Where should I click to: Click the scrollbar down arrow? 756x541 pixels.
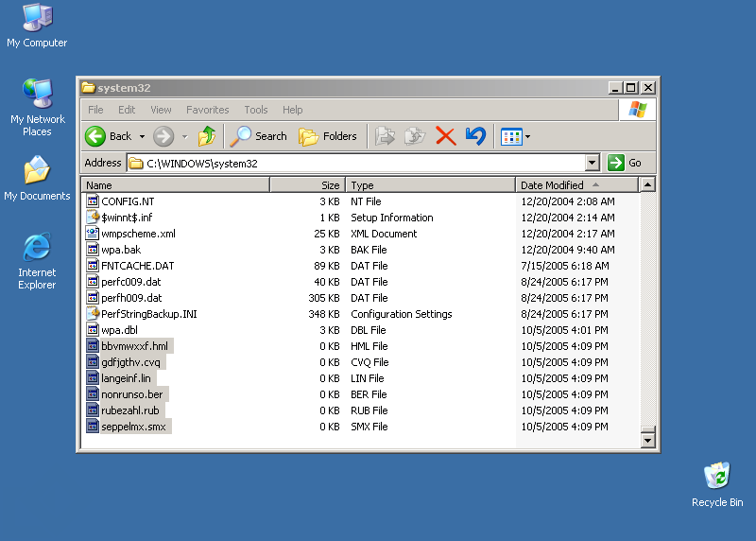tap(647, 440)
